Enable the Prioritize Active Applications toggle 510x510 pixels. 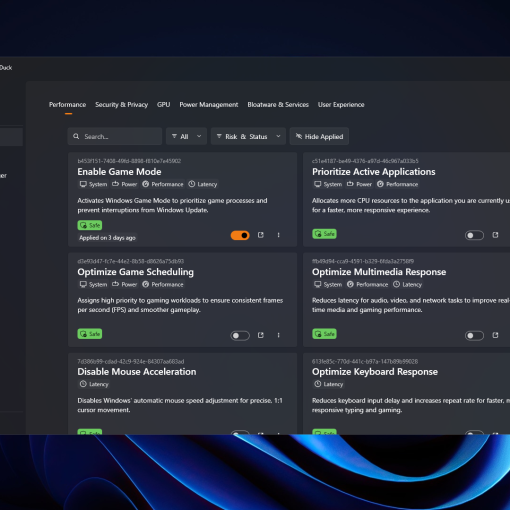point(474,235)
